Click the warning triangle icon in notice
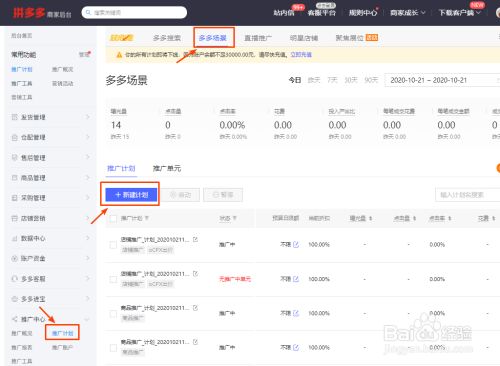 119,55
